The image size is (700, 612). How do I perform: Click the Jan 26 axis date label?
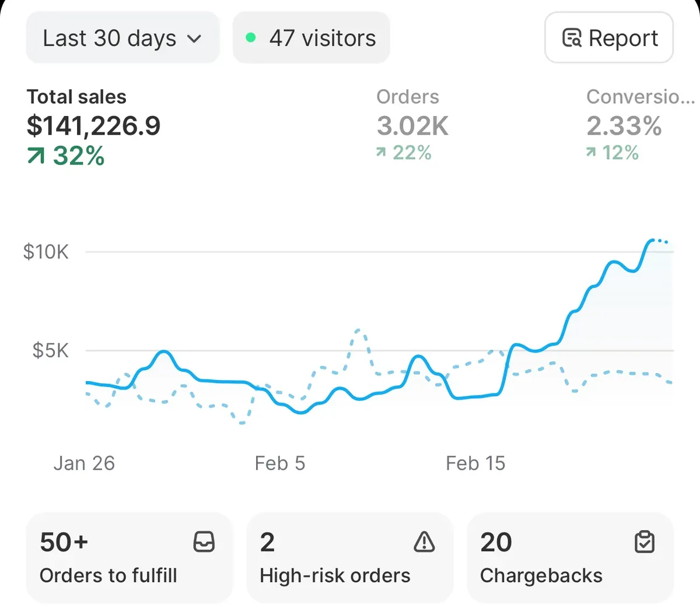[84, 463]
